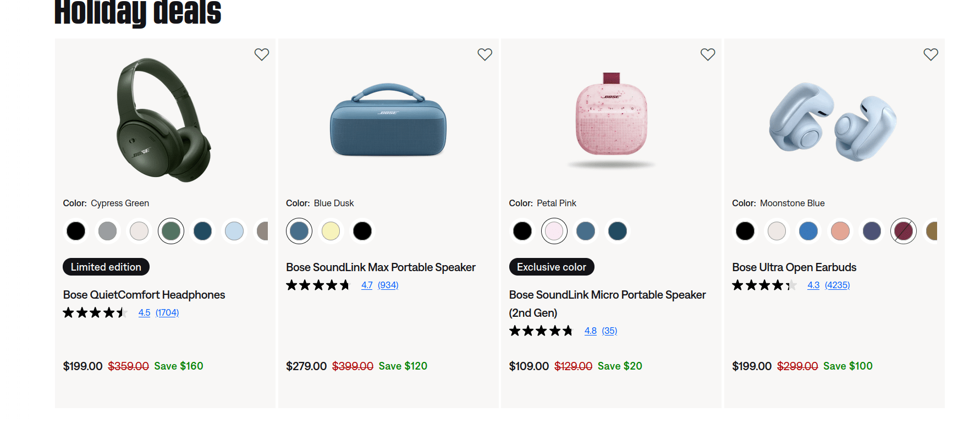Save Ultra Open Earbuds using heart icon
The width and height of the screenshot is (980, 429).
point(931,54)
